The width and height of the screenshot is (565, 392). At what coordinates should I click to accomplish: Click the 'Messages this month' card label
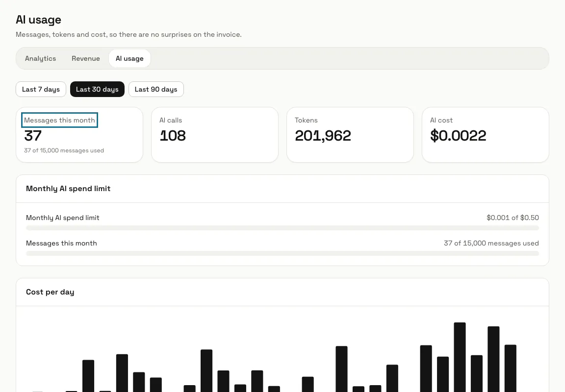click(59, 120)
